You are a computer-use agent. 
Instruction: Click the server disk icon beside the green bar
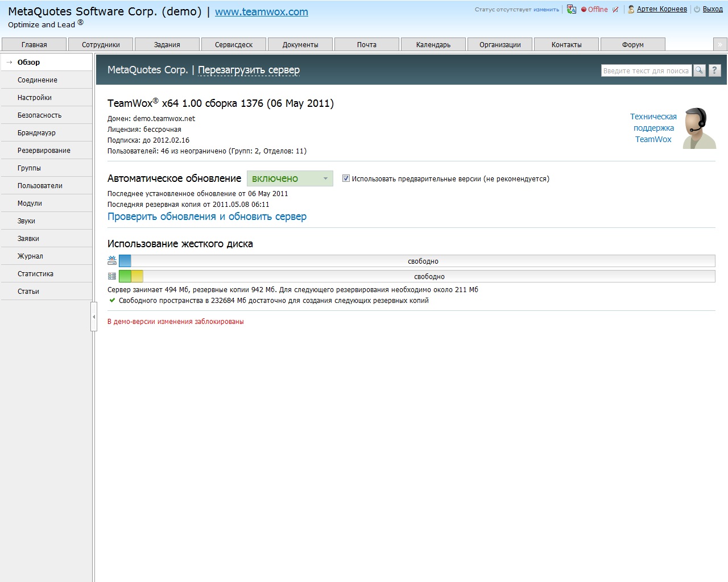[x=112, y=276]
